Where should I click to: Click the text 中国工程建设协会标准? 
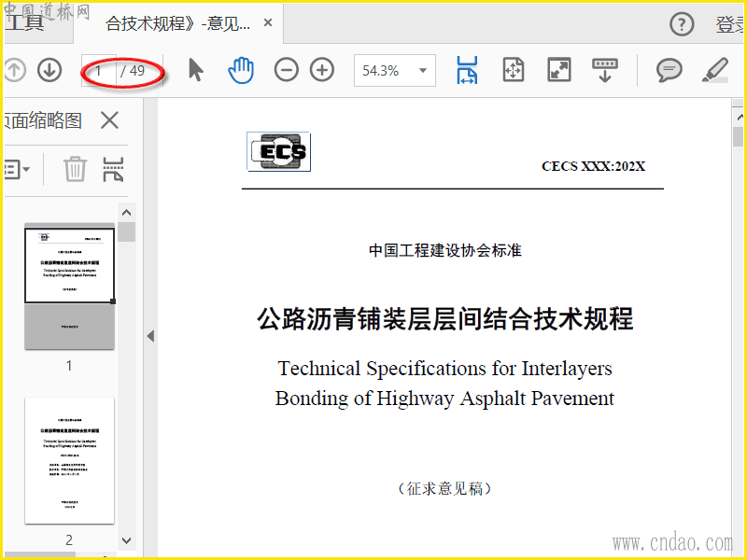[x=445, y=250]
